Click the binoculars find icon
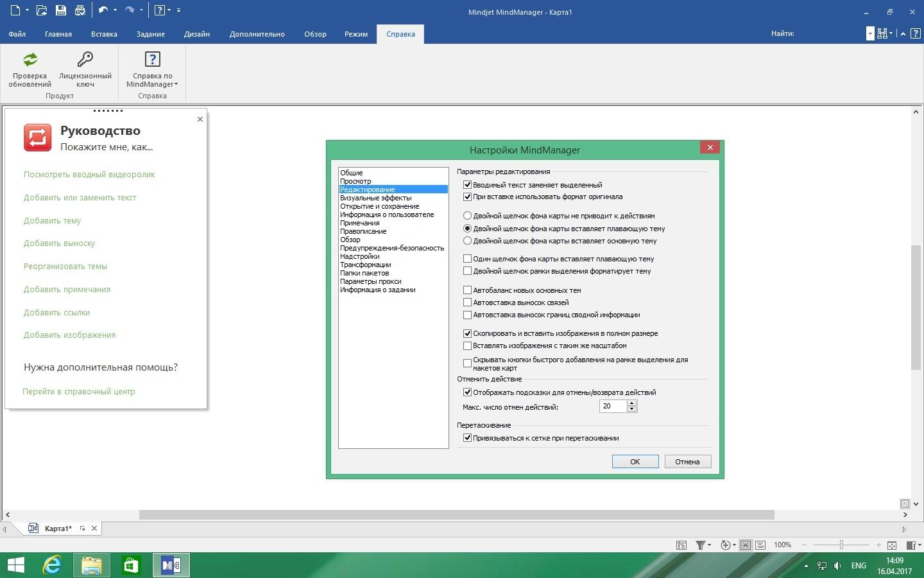 click(x=882, y=33)
